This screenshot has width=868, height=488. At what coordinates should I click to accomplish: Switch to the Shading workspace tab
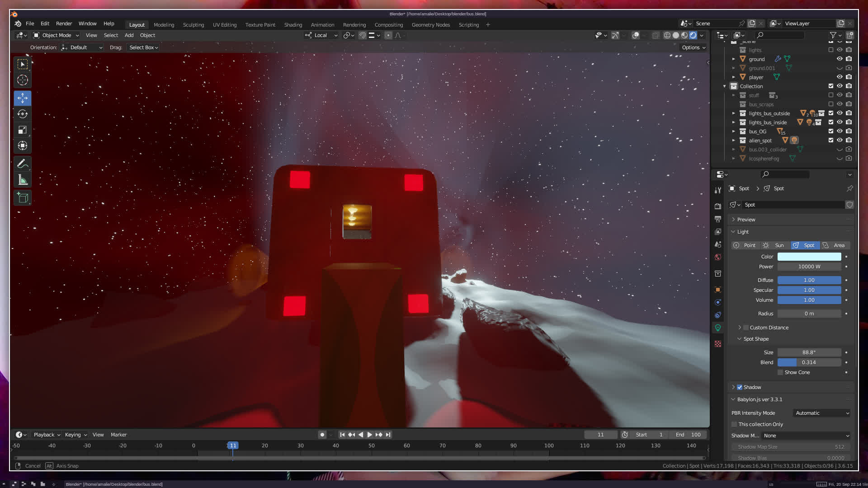293,25
